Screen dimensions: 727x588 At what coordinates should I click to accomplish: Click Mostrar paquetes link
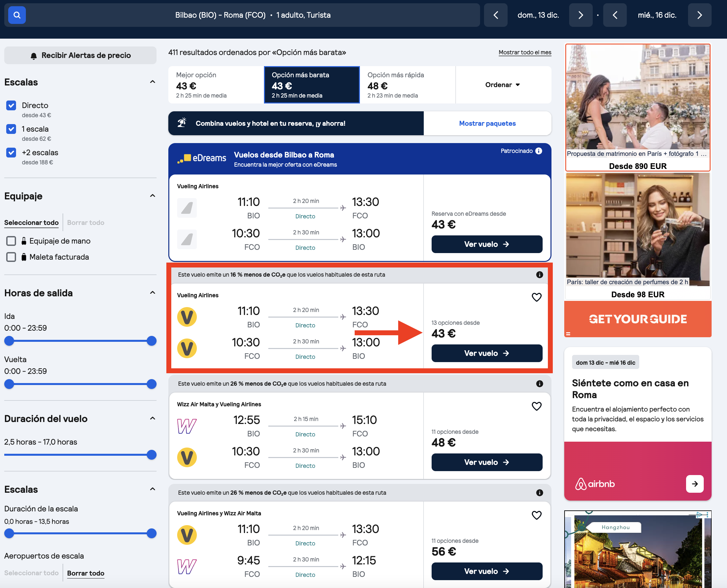[487, 124]
